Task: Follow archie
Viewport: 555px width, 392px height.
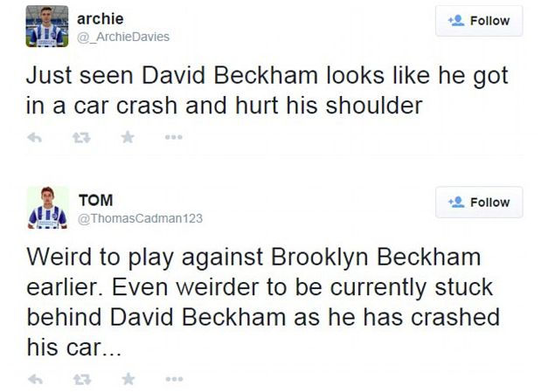Action: 479,21
